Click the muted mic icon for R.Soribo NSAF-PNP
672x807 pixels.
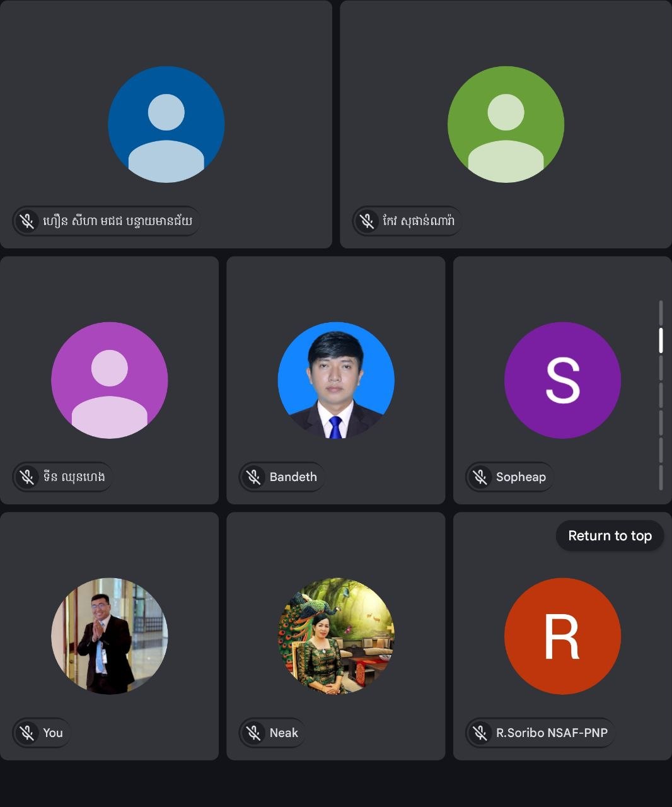pos(480,733)
